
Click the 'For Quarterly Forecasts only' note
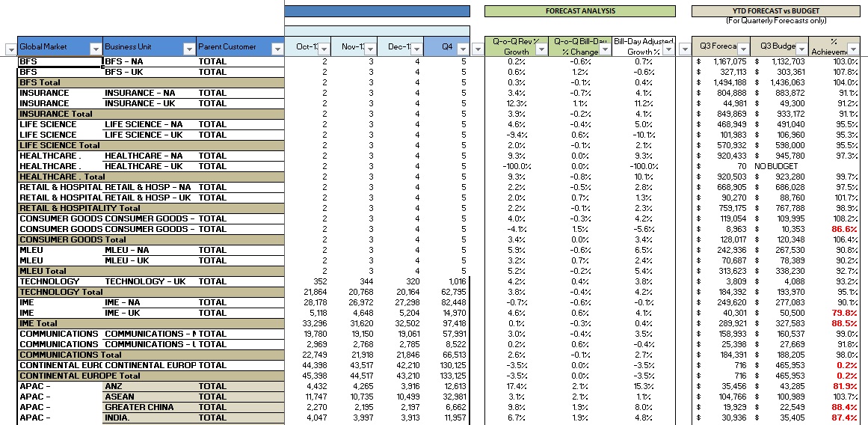coord(775,21)
